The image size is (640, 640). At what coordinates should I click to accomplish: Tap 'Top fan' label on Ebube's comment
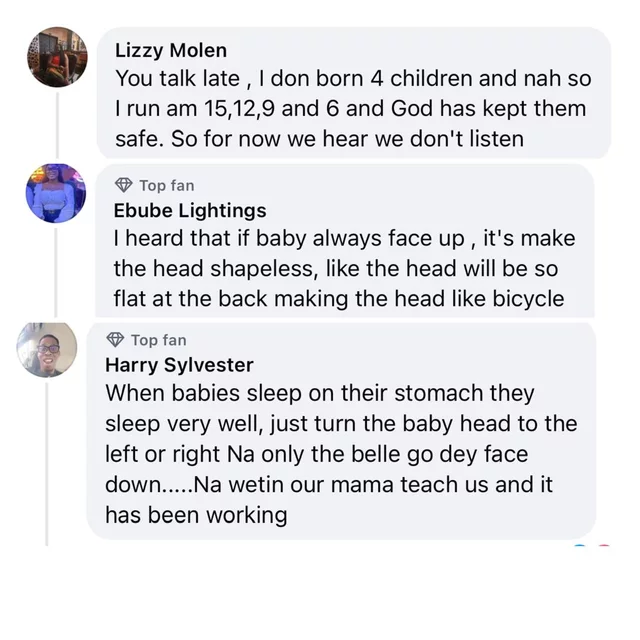pos(167,185)
